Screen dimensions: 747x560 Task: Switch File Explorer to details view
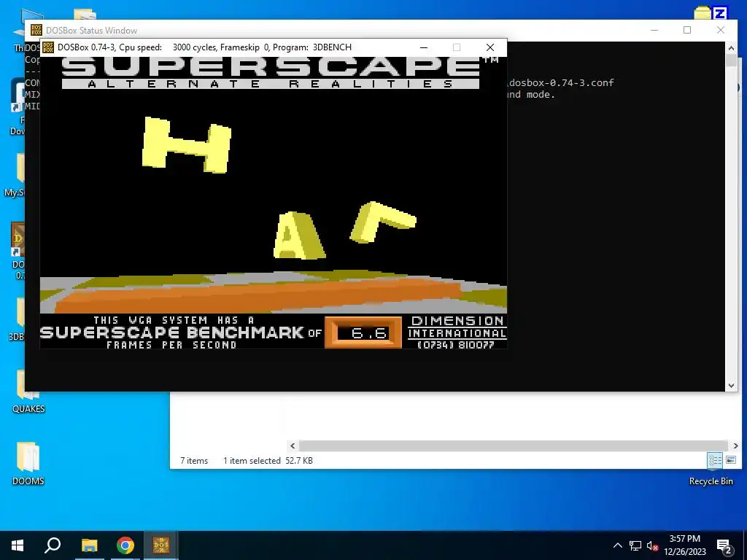[x=715, y=460]
